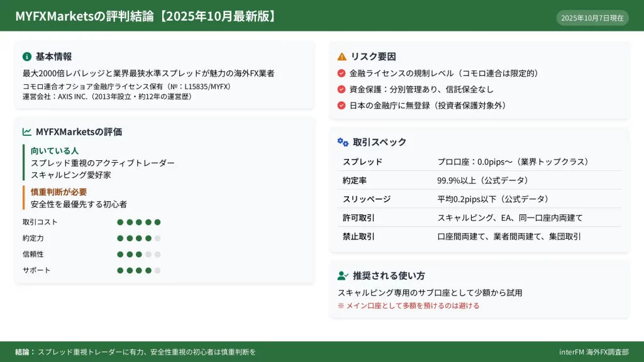Click the 慎重判断が必要 heading
Screen dimensions: 644x362
59,192
